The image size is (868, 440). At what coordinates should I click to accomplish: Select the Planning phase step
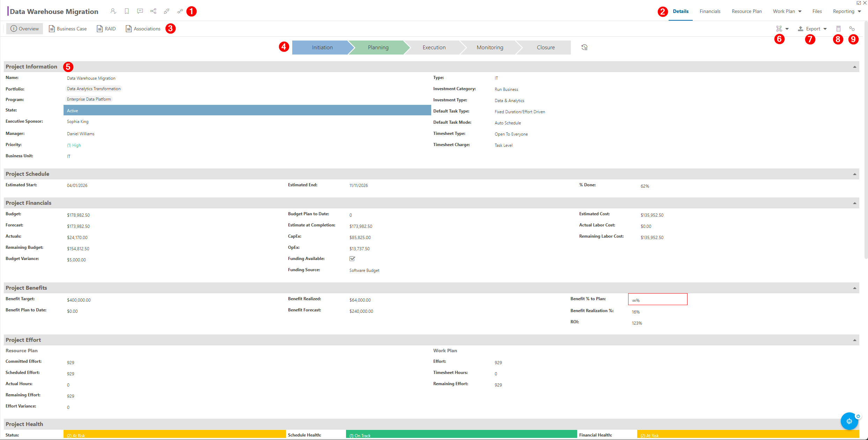[378, 47]
